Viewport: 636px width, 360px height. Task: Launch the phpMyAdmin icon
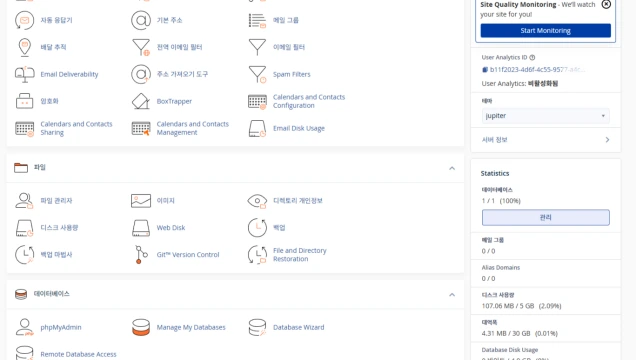click(24, 327)
